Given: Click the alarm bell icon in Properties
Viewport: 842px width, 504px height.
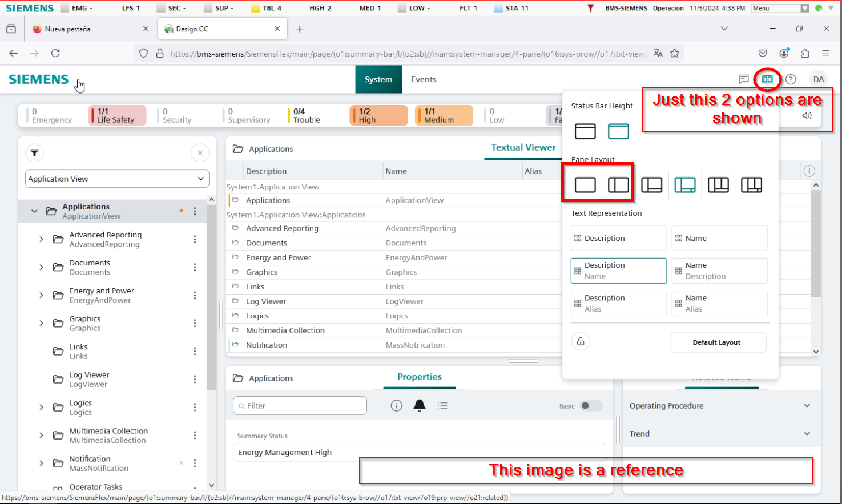Looking at the screenshot, I should (419, 405).
